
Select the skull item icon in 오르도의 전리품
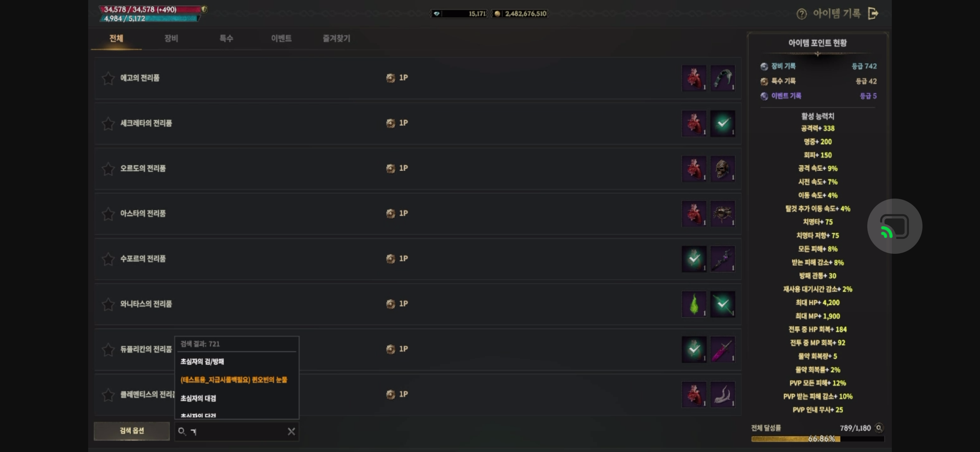click(722, 168)
